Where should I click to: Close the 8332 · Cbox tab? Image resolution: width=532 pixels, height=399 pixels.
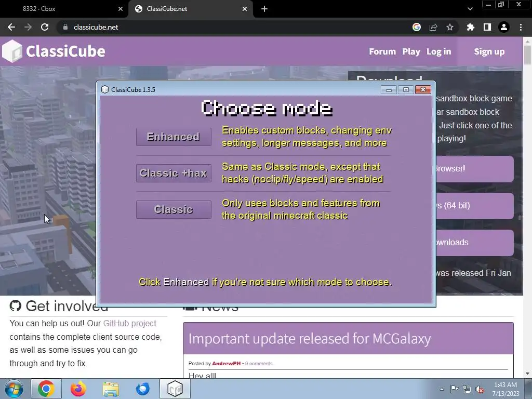121,9
